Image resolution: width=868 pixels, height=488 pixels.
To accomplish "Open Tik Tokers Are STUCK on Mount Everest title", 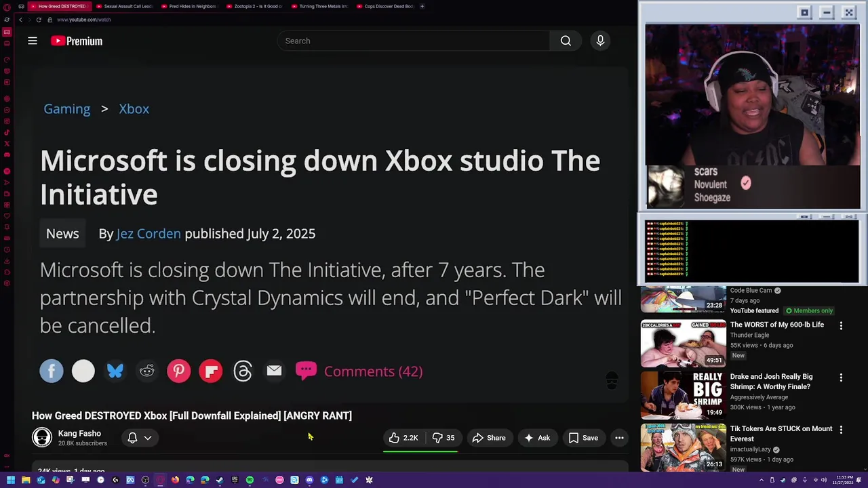I will click(x=781, y=434).
